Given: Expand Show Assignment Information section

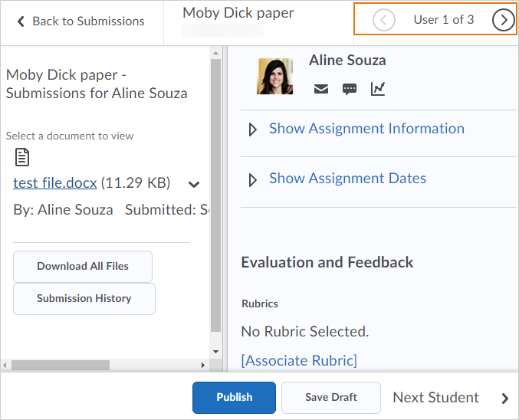Looking at the screenshot, I should click(x=366, y=129).
